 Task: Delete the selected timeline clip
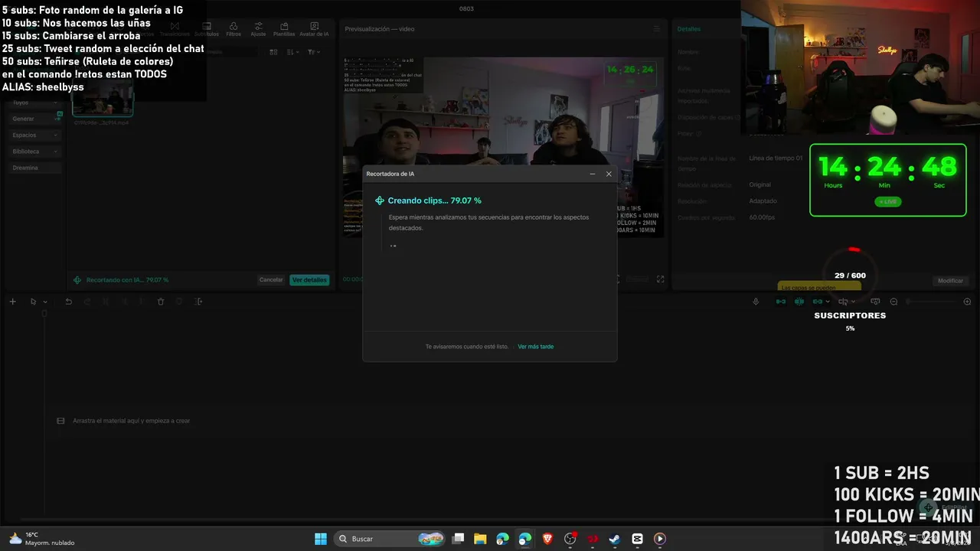coord(161,302)
